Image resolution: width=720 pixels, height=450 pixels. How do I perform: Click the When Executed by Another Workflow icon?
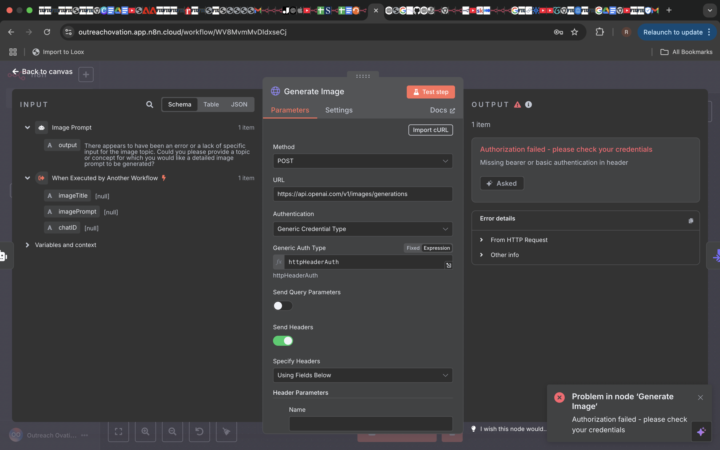coord(41,178)
